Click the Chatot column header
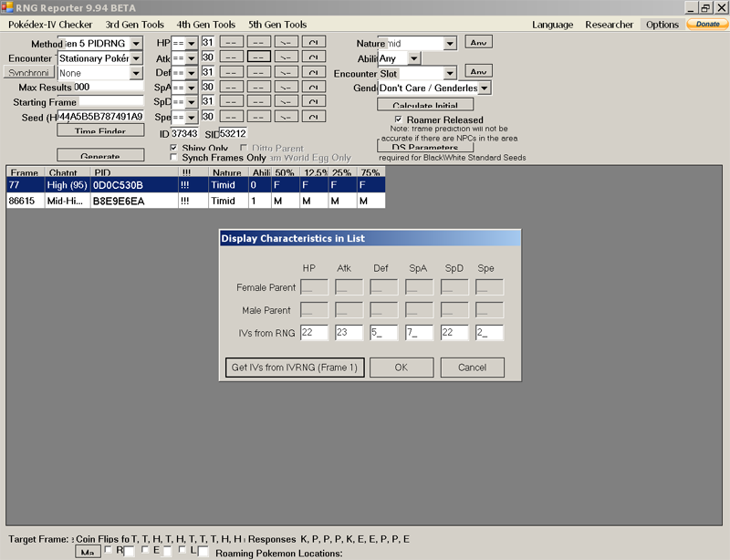Viewport: 730px width, 560px height. click(x=68, y=172)
